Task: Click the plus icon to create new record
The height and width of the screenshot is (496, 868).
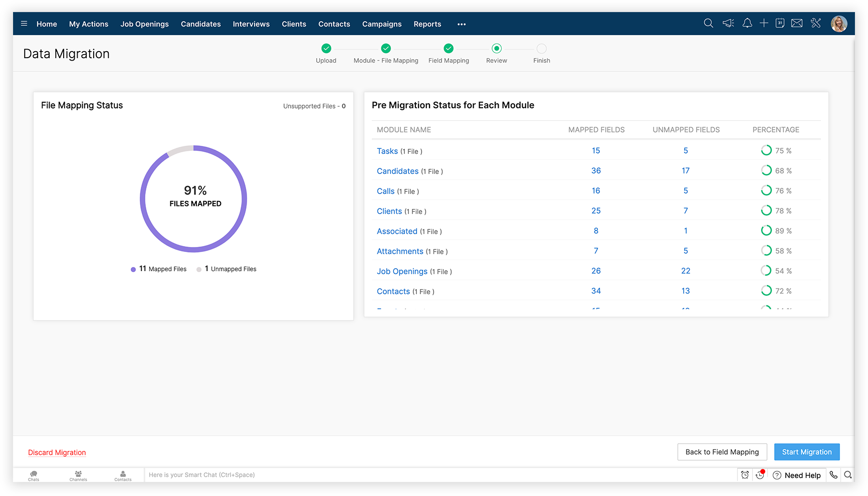Action: 764,24
